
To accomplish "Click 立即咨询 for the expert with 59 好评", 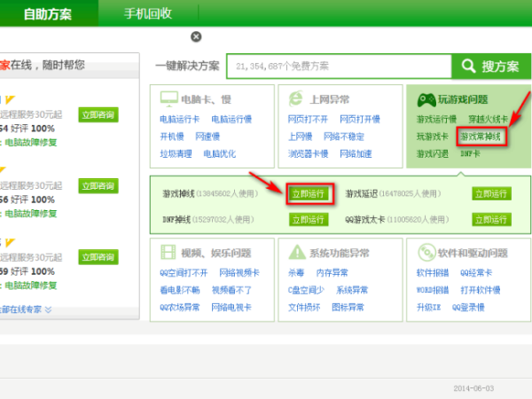I will [98, 257].
